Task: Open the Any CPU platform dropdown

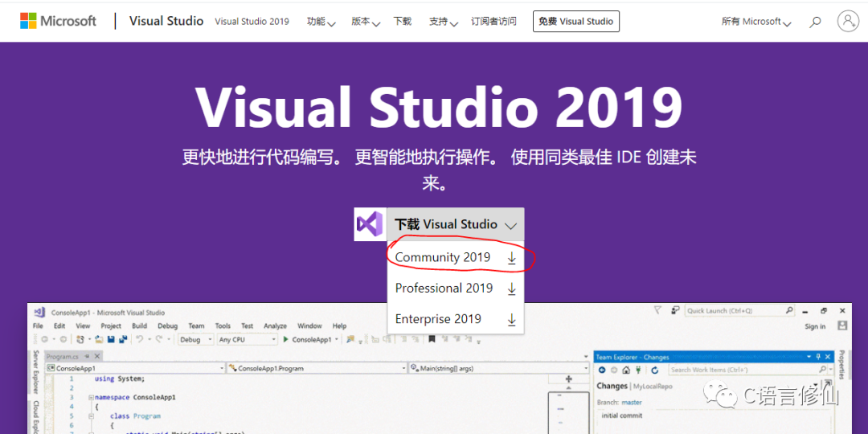Action: (247, 339)
